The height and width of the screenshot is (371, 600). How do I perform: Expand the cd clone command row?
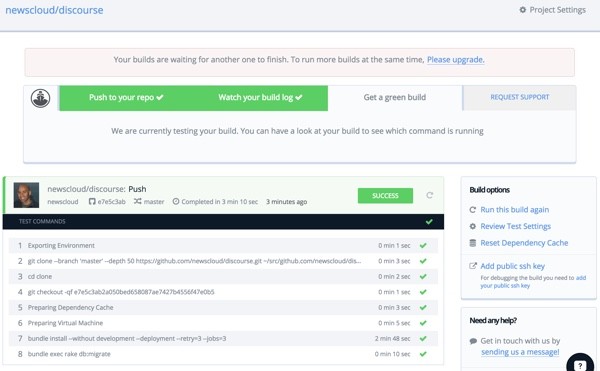click(x=223, y=277)
